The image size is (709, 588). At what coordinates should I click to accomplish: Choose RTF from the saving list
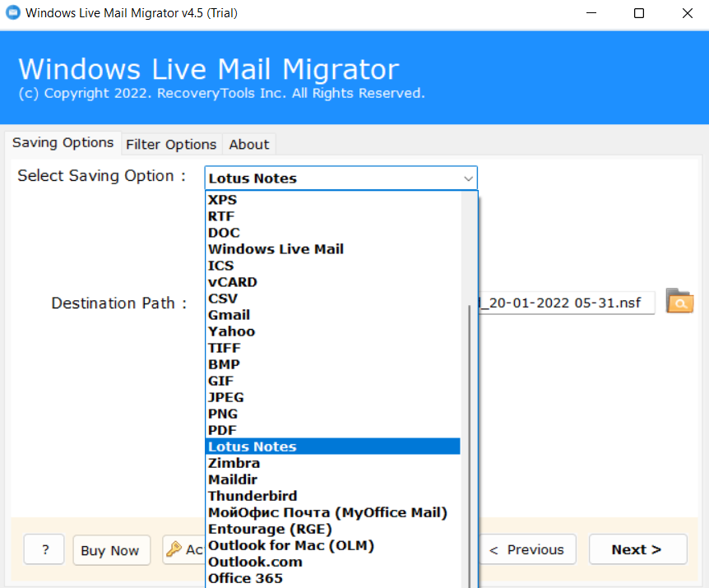click(x=333, y=216)
